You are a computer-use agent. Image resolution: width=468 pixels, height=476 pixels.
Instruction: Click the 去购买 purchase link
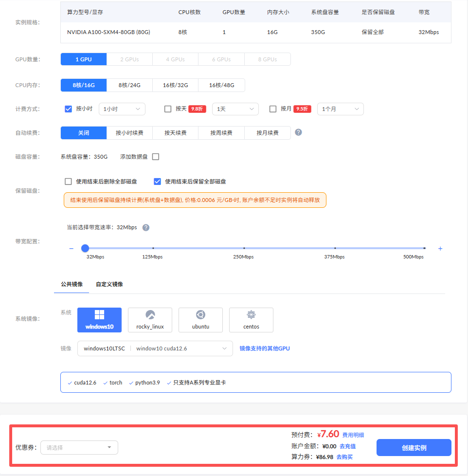[x=344, y=457]
